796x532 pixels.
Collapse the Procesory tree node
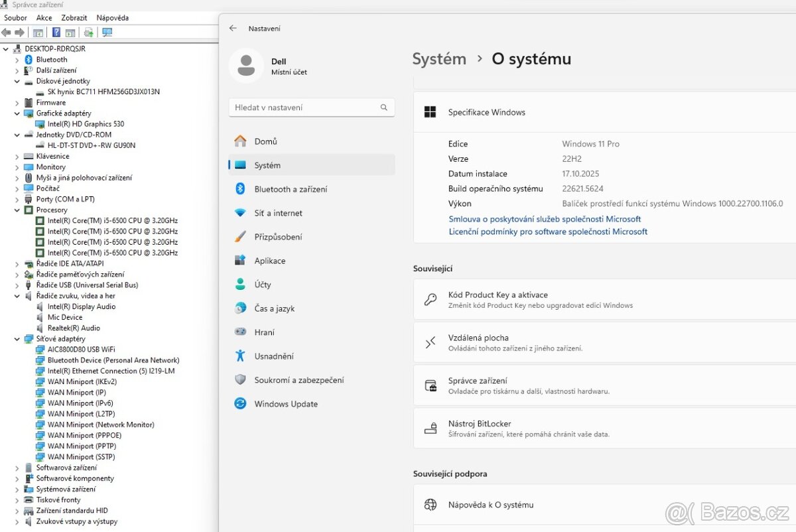click(17, 210)
